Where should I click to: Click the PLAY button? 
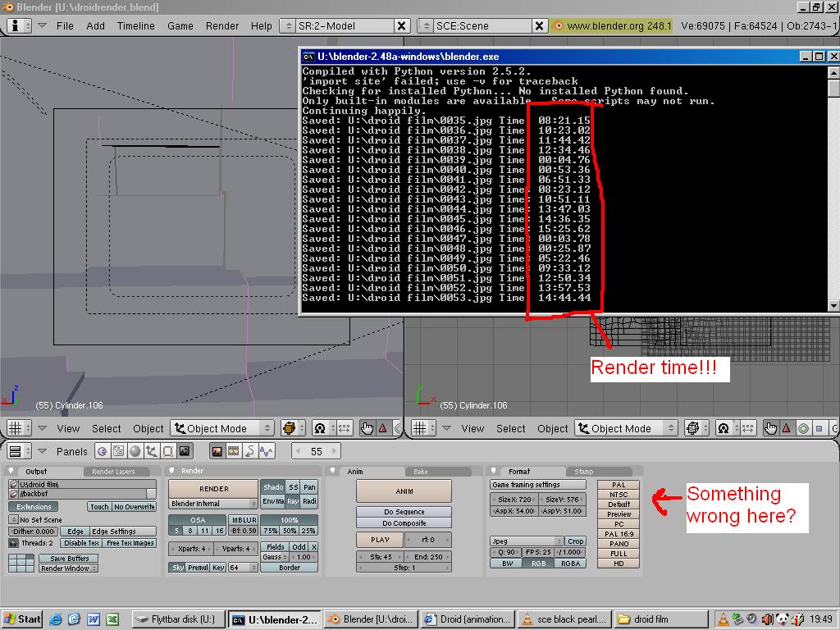click(380, 540)
